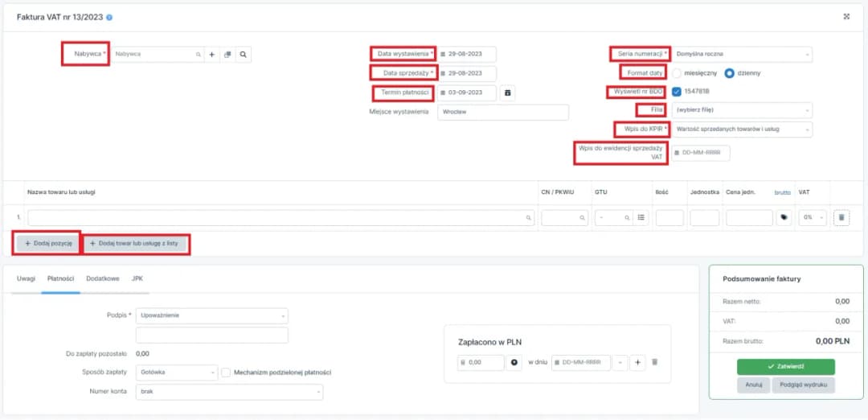The width and height of the screenshot is (868, 420).
Task: Open the Seria numeracji dropdown
Action: click(742, 55)
